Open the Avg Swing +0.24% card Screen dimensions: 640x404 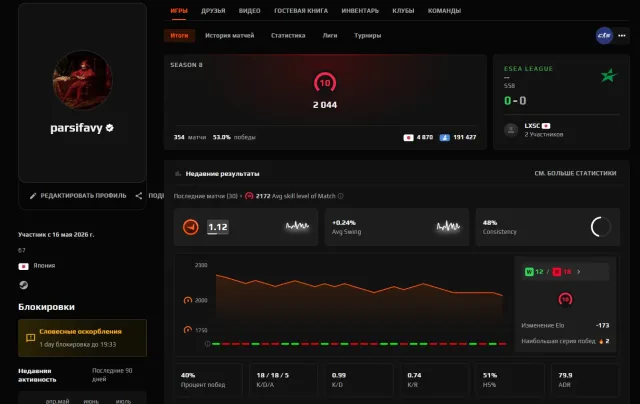(397, 227)
